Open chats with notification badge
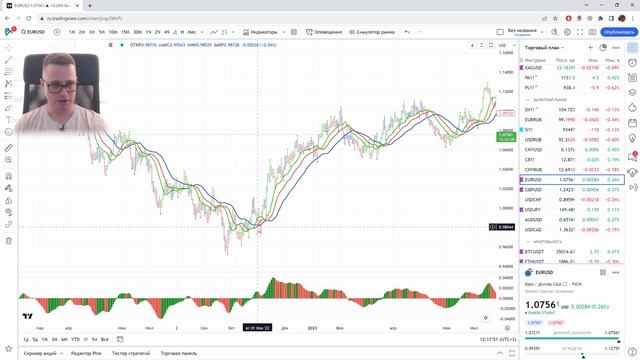Screen dimensions: 640x360 632,156
